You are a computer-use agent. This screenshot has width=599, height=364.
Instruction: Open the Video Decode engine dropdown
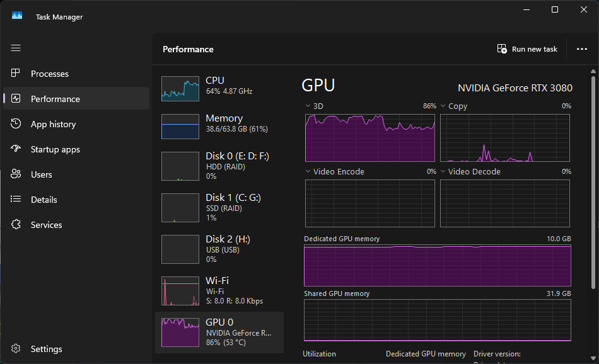pos(443,172)
